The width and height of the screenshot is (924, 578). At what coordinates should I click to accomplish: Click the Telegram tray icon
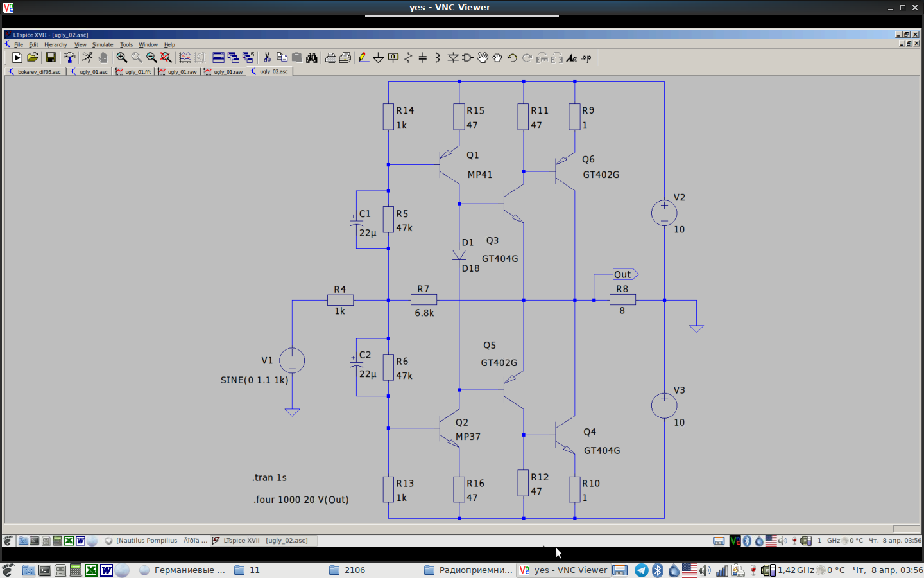point(641,570)
